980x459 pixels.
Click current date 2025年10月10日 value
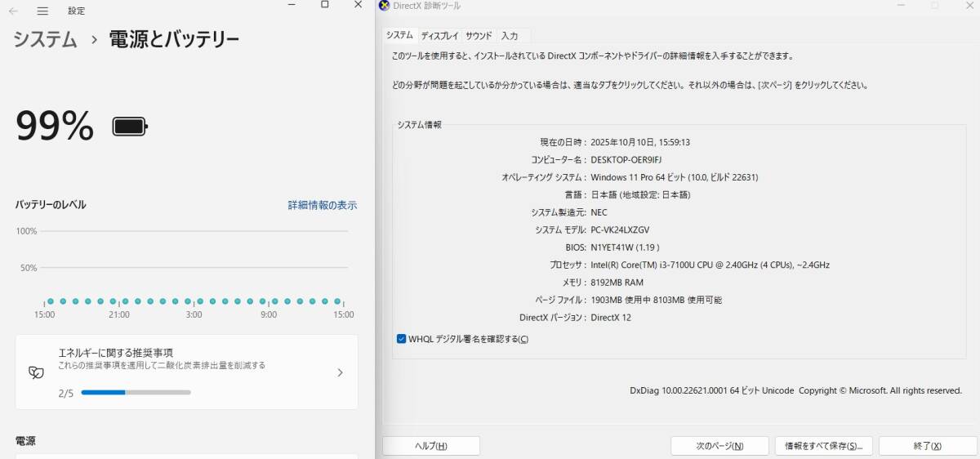coord(640,142)
